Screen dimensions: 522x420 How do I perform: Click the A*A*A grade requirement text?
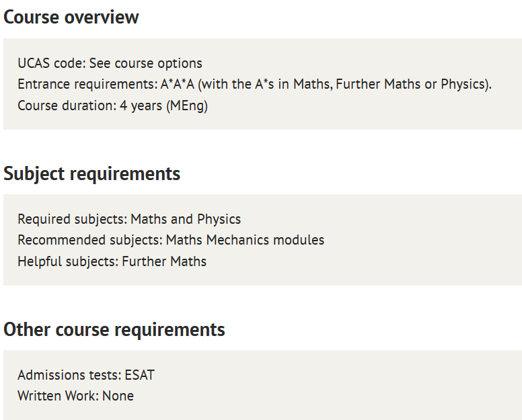(178, 85)
